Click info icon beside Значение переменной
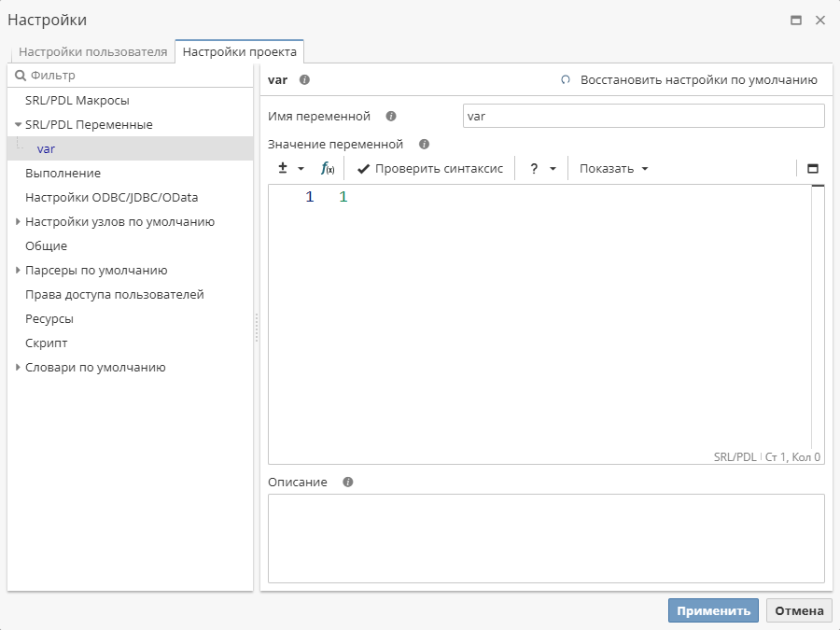The height and width of the screenshot is (630, 840). (424, 145)
